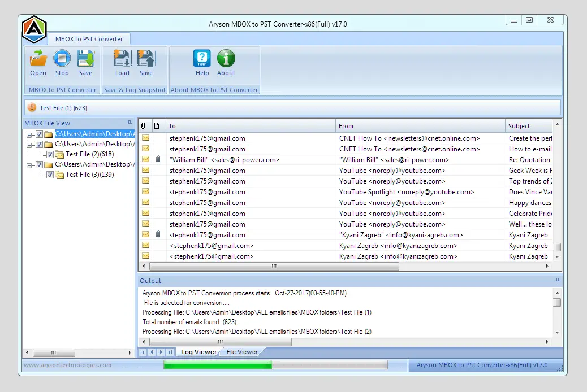
Task: Toggle the Test File (2)(618) checkbox
Action: click(50, 154)
